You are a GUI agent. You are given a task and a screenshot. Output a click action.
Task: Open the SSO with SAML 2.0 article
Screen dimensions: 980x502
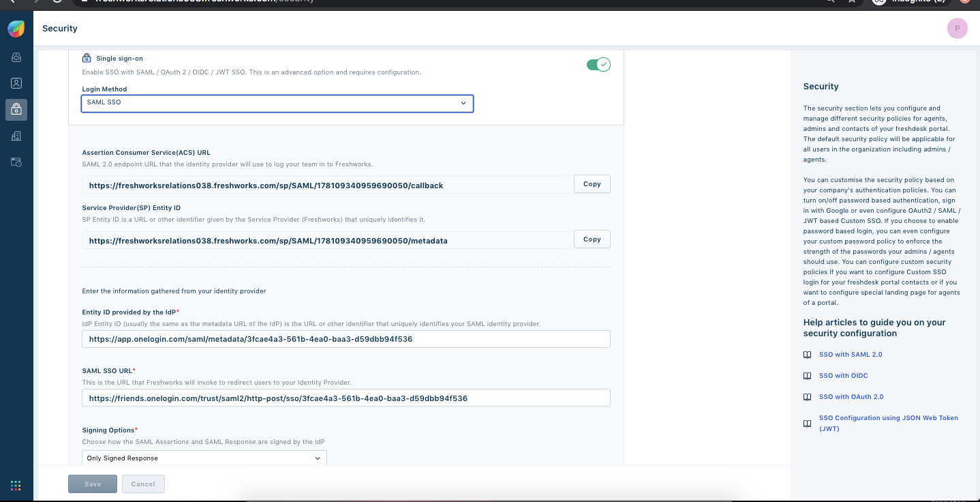(x=851, y=355)
